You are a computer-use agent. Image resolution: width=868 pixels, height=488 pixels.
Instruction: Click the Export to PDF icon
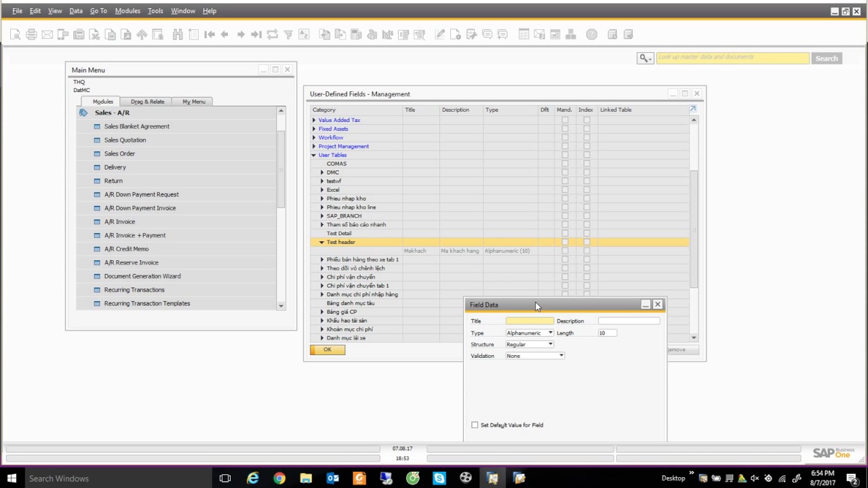(126, 35)
